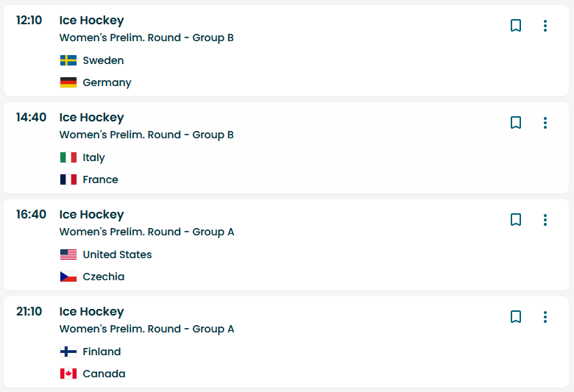574x392 pixels.
Task: Open three-dot menu for Finland vs Canada
Action: point(545,317)
